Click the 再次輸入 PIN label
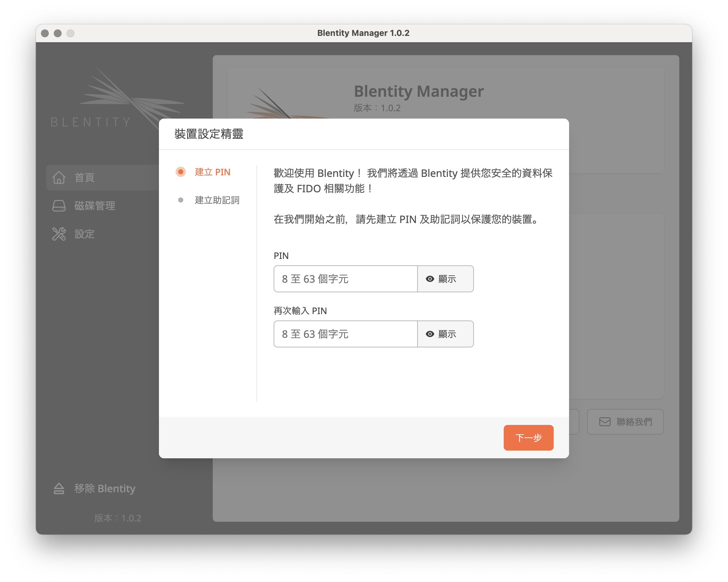 tap(300, 311)
